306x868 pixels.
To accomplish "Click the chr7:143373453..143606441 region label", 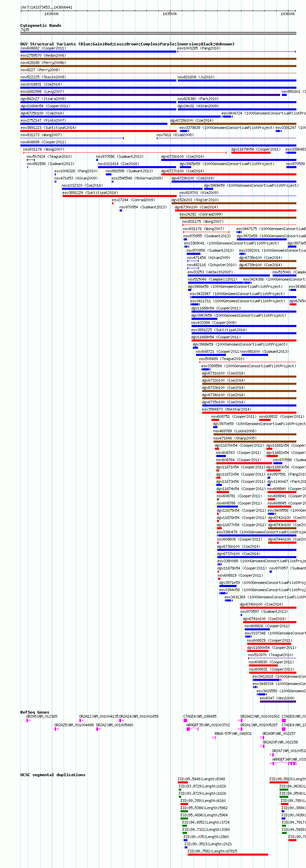I will (46, 7).
